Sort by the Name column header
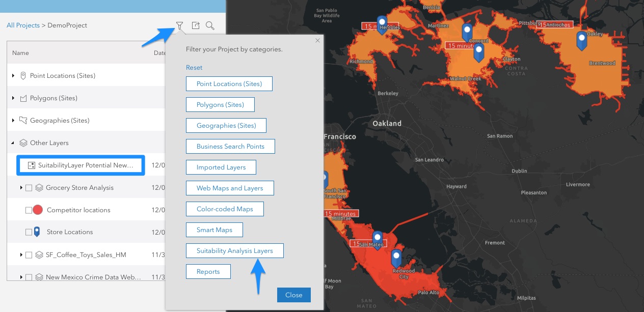This screenshot has width=644, height=312. click(20, 53)
